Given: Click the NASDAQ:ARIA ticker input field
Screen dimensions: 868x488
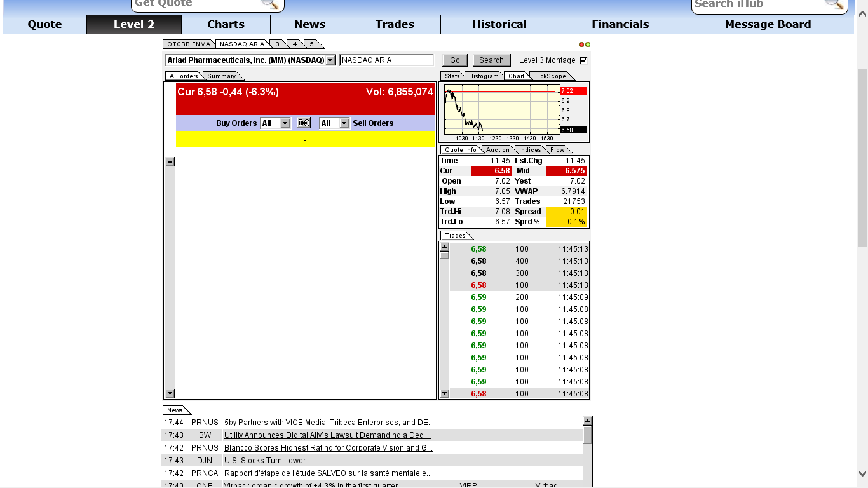Looking at the screenshot, I should coord(386,60).
